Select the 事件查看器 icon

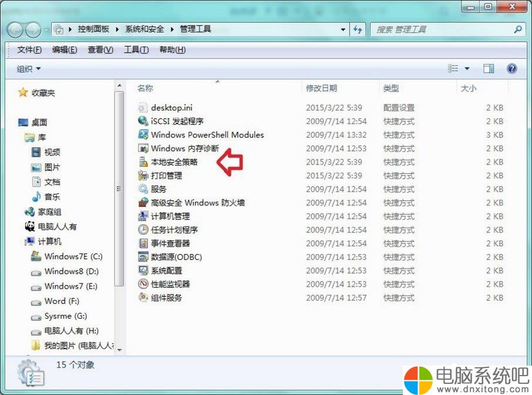tap(143, 243)
